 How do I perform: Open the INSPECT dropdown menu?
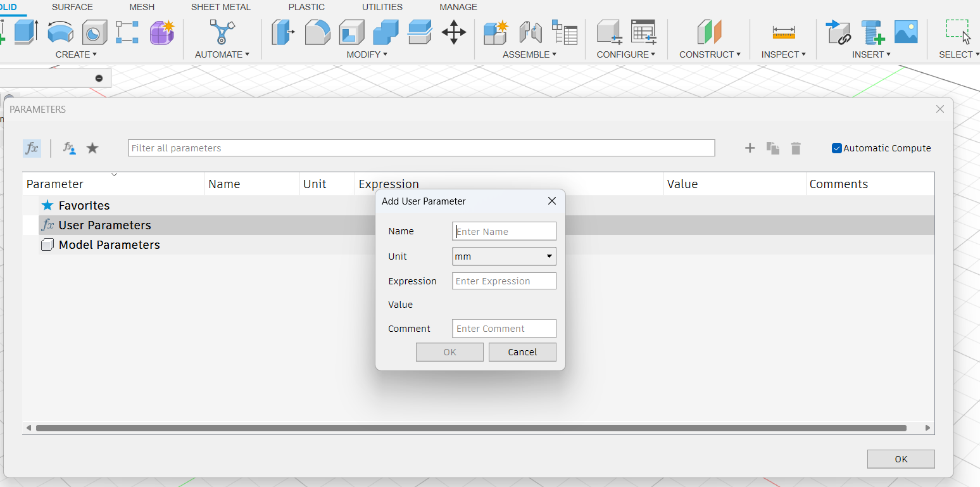[784, 54]
